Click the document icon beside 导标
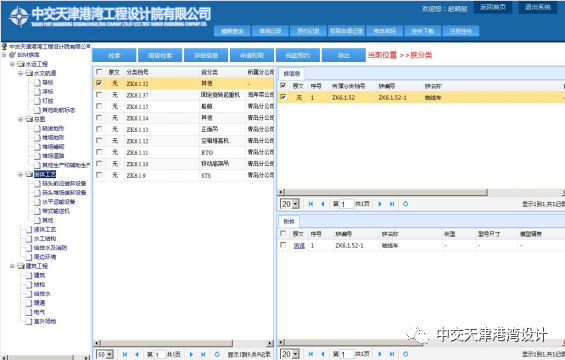The width and height of the screenshot is (565, 360). pyautogui.click(x=37, y=83)
